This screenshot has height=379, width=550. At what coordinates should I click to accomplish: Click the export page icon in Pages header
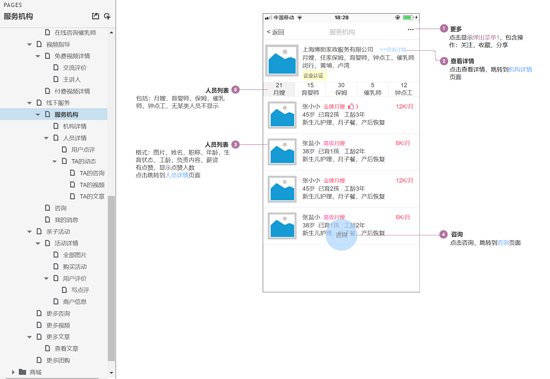pos(95,16)
